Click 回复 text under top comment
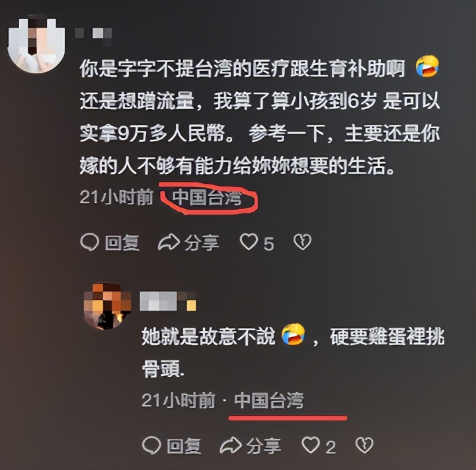Screen dimensions: 476x470 pyautogui.click(x=122, y=243)
